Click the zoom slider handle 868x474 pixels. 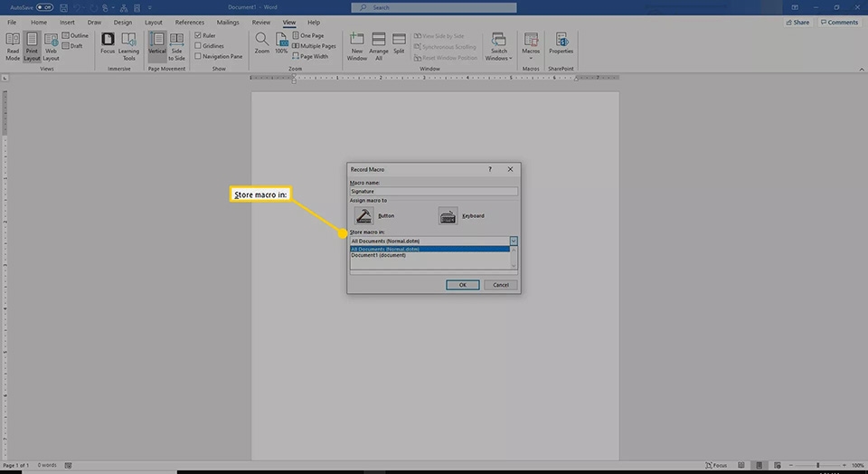[817, 465]
